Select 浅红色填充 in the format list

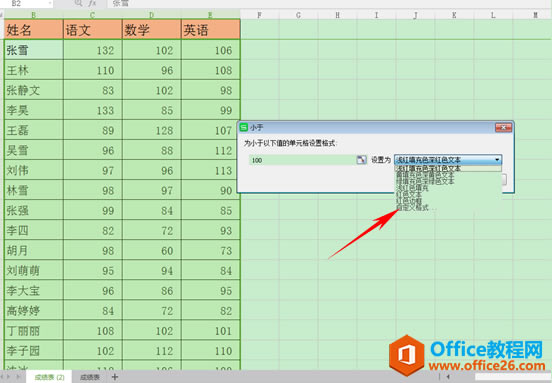tap(412, 188)
